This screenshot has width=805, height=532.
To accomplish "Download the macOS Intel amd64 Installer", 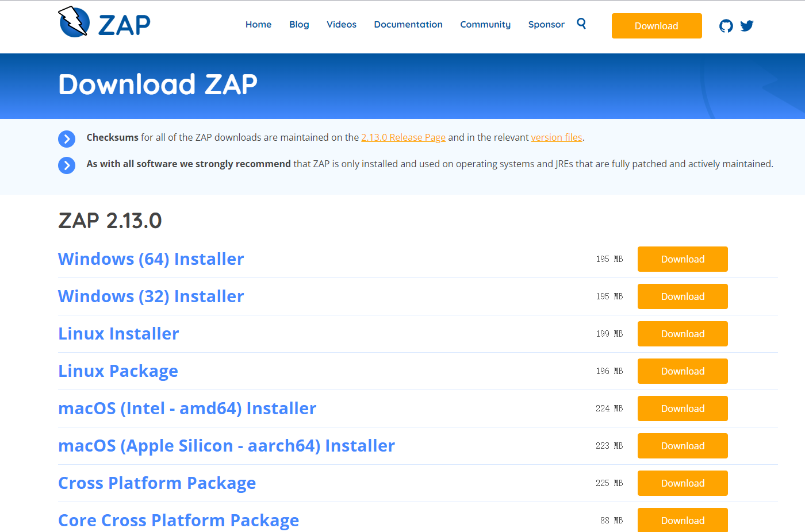I will coord(683,408).
